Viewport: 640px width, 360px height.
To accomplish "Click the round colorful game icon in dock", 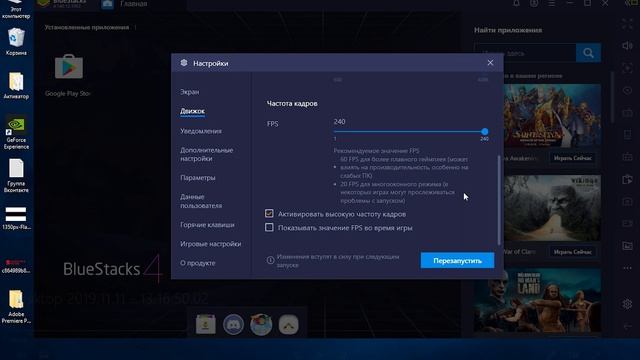I will [261, 324].
